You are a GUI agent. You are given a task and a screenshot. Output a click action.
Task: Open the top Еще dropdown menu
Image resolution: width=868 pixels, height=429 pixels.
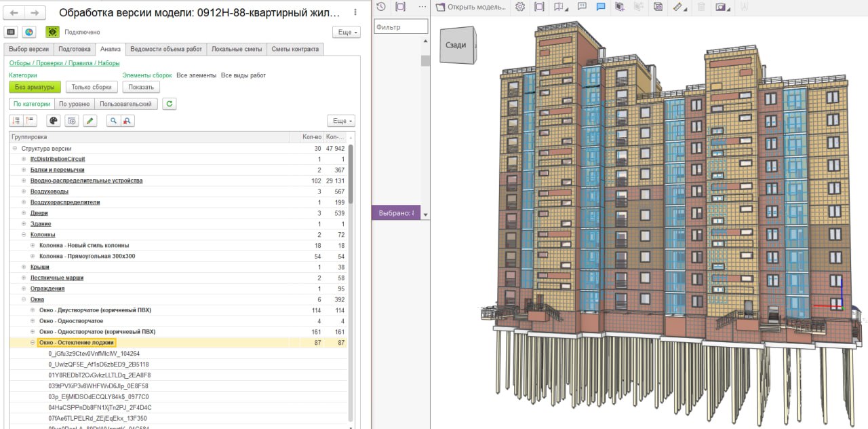pyautogui.click(x=346, y=32)
